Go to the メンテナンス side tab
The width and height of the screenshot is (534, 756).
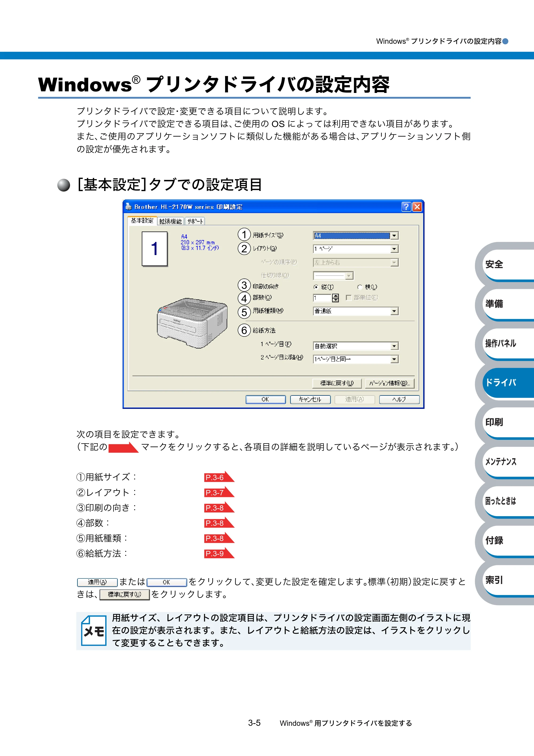click(x=508, y=462)
